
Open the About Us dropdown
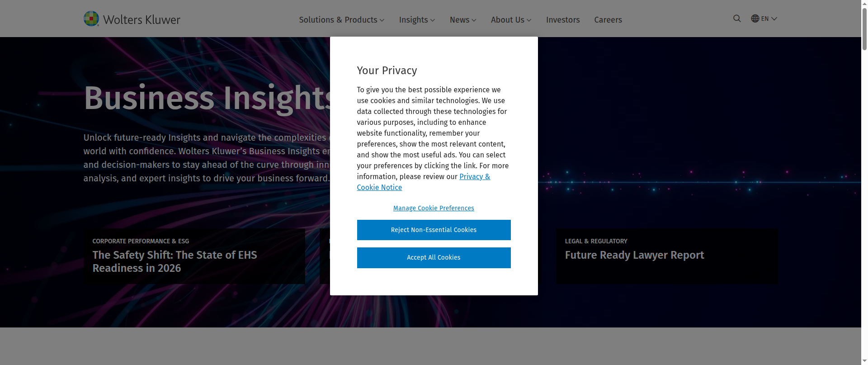coord(511,20)
